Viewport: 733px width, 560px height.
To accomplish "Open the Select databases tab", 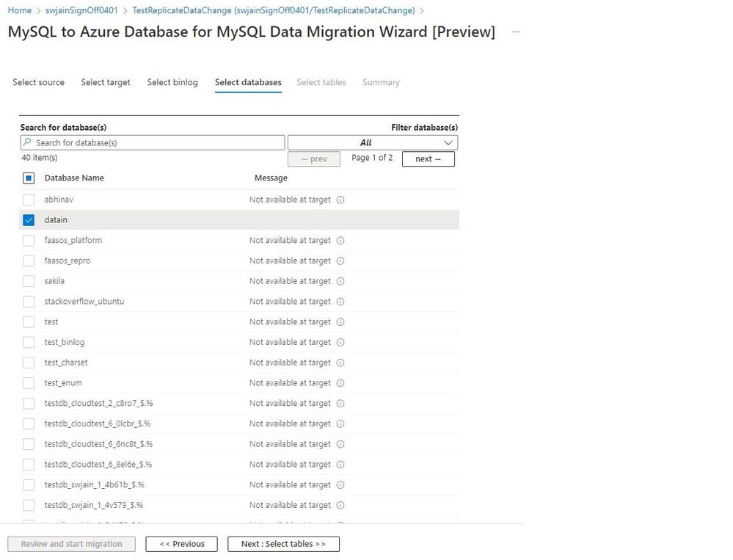I will [248, 82].
